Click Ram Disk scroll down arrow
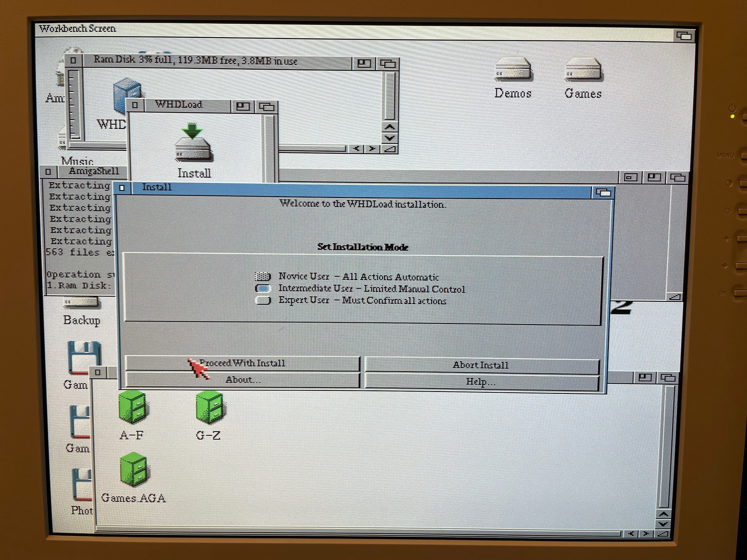The height and width of the screenshot is (560, 747). point(390,138)
